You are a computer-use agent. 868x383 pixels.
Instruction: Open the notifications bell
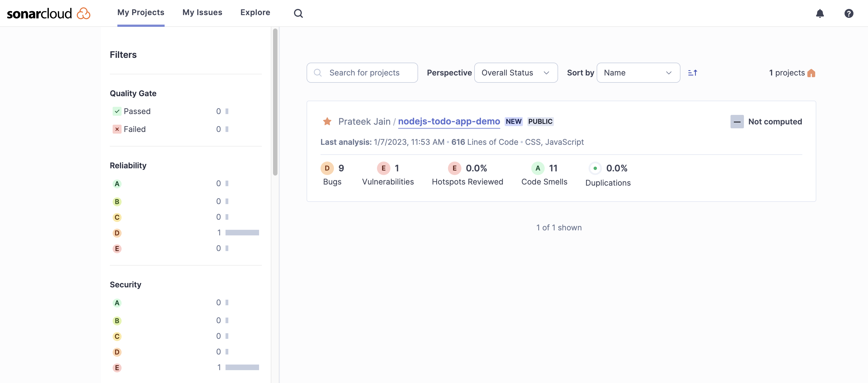(819, 13)
